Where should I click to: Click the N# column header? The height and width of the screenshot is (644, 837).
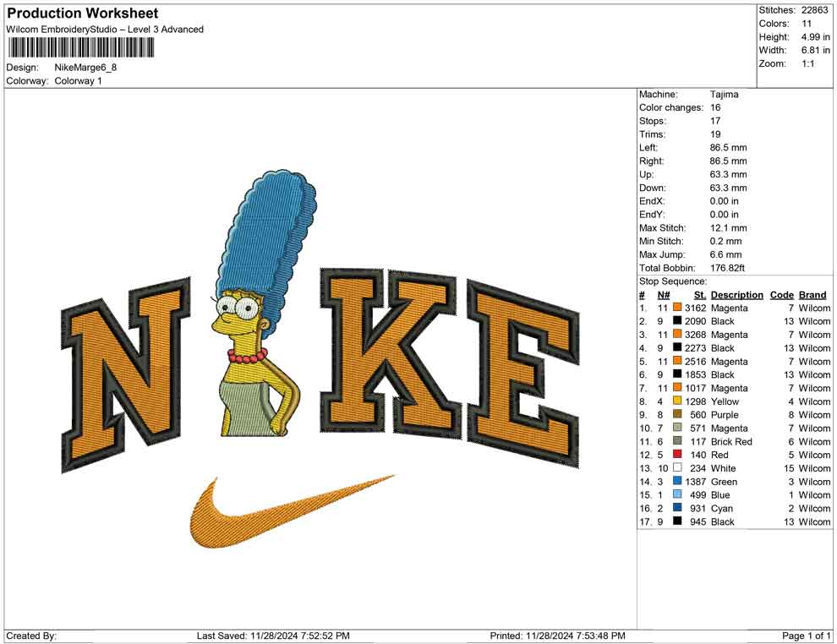[664, 295]
